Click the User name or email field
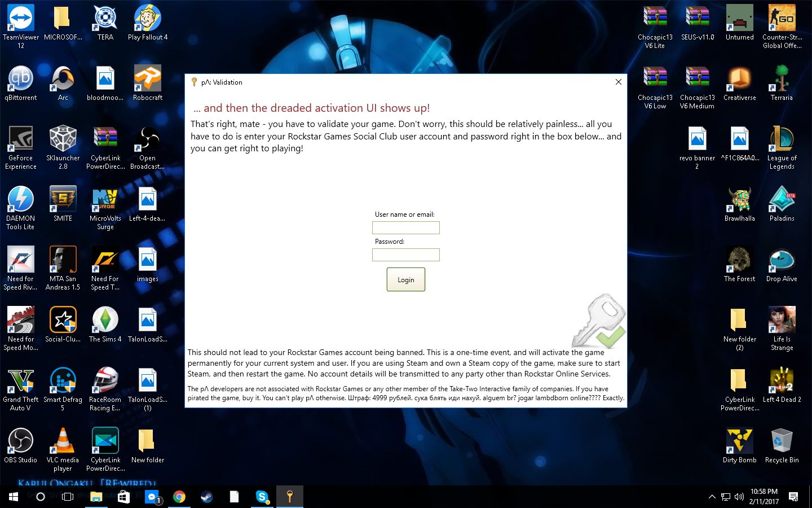The height and width of the screenshot is (508, 812). pos(405,227)
